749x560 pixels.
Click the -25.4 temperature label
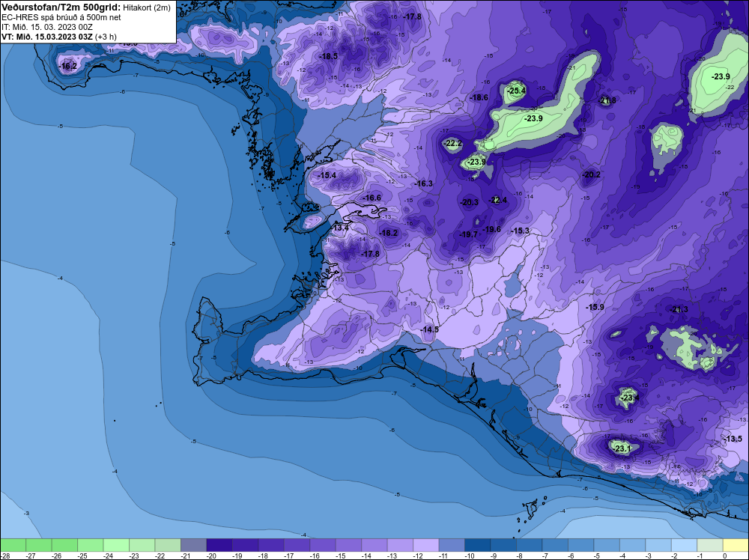pyautogui.click(x=516, y=91)
